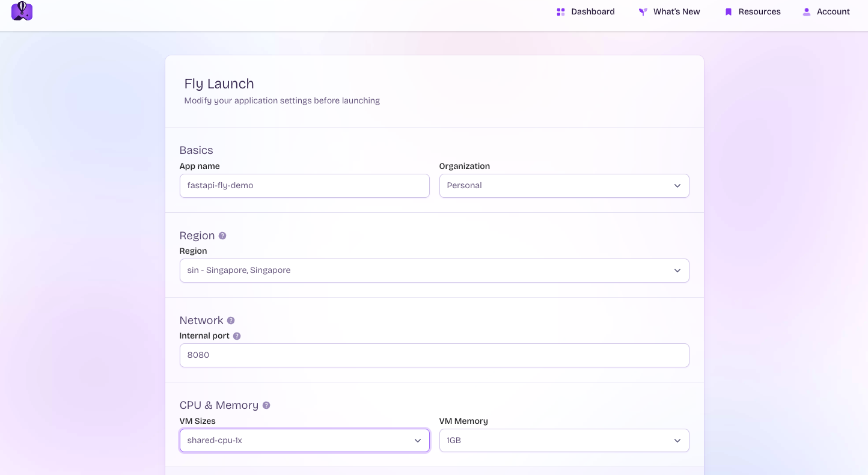Viewport: 868px width, 475px height.
Task: Click the Account person icon
Action: (806, 12)
